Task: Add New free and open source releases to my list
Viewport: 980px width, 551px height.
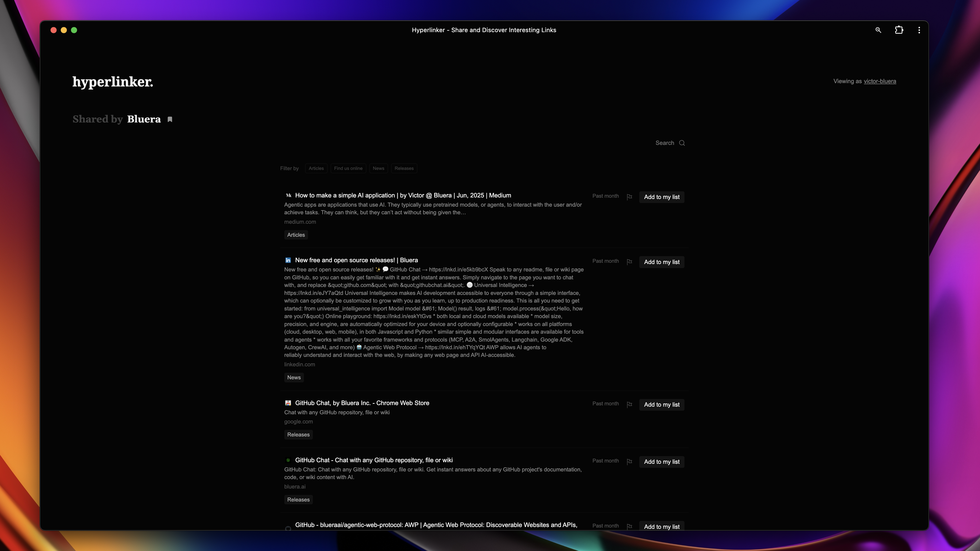Action: (661, 262)
